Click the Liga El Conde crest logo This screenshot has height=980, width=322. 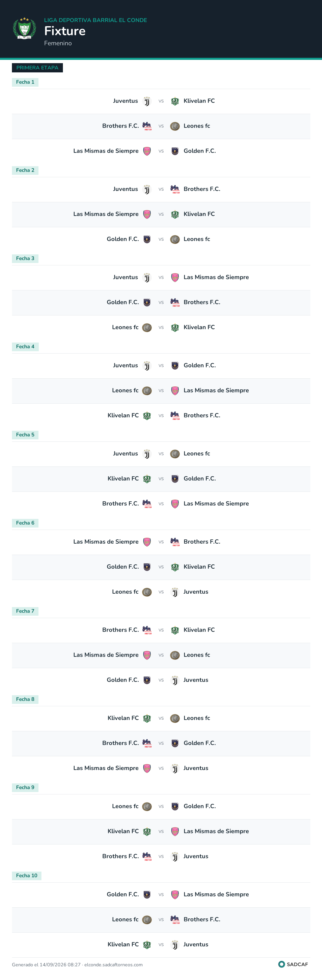(24, 28)
